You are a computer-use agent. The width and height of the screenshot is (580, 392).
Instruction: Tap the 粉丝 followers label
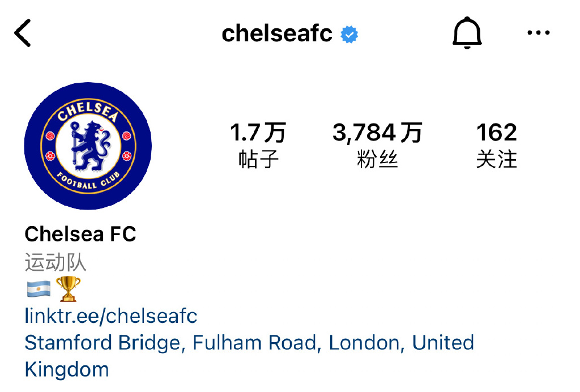coord(377,159)
